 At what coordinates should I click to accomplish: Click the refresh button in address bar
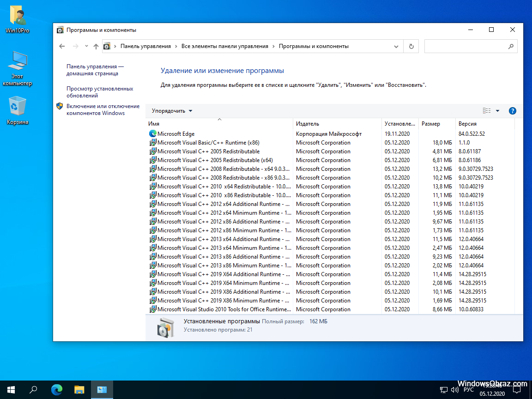point(411,46)
